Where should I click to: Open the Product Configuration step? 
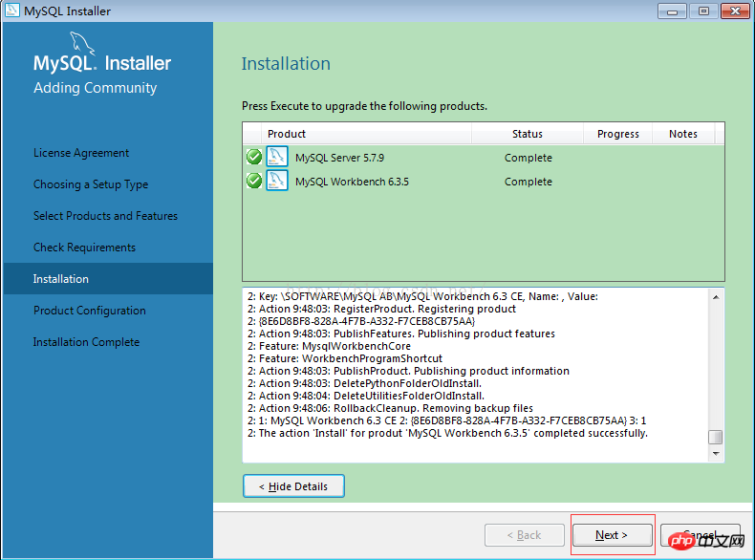(x=90, y=311)
